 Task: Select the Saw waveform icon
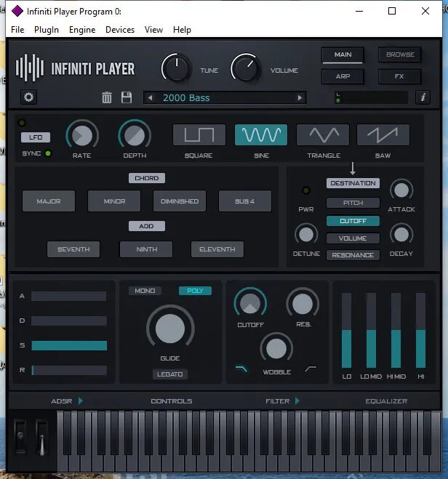[x=383, y=134]
